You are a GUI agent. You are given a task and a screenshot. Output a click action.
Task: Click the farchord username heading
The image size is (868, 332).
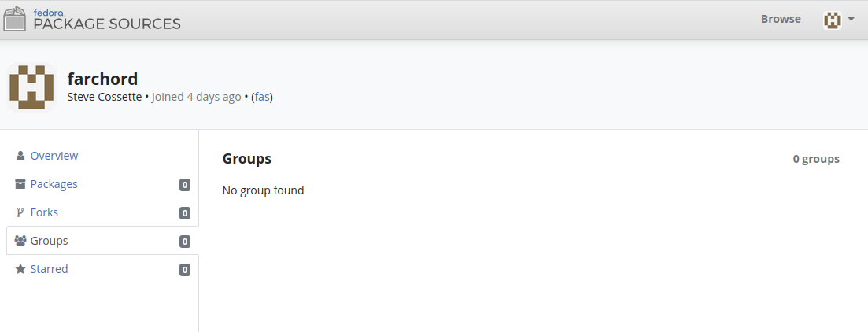click(102, 79)
